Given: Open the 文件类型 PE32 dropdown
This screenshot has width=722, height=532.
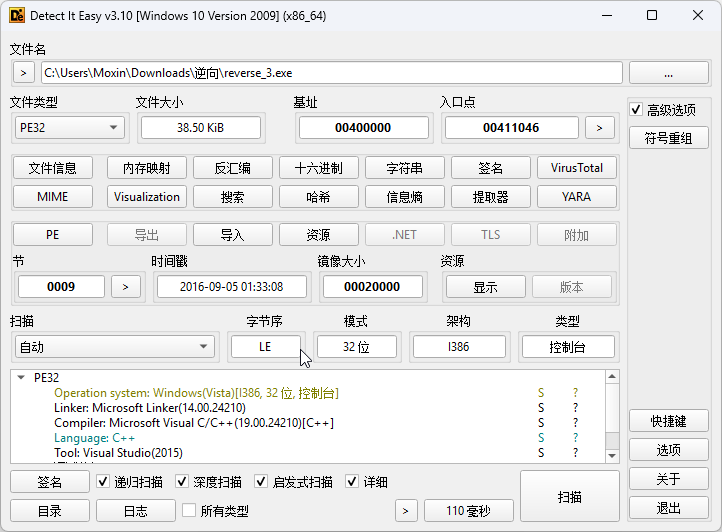Looking at the screenshot, I should point(69,128).
